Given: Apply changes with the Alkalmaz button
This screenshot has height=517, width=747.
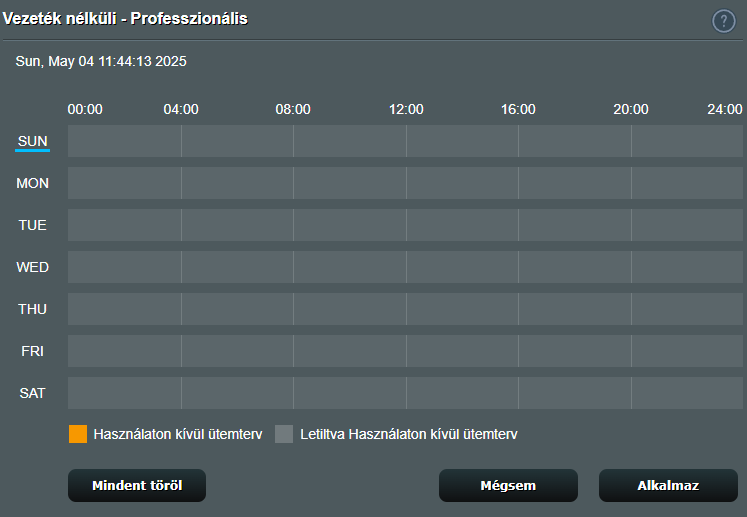Looking at the screenshot, I should click(x=668, y=485).
